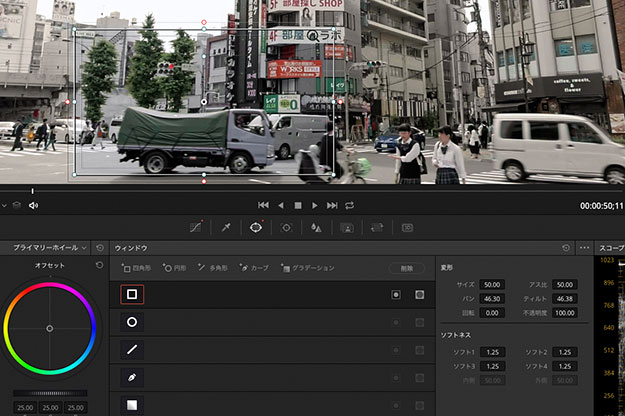Toggle invert on the rectangle window
The height and width of the screenshot is (416, 625).
point(396,295)
